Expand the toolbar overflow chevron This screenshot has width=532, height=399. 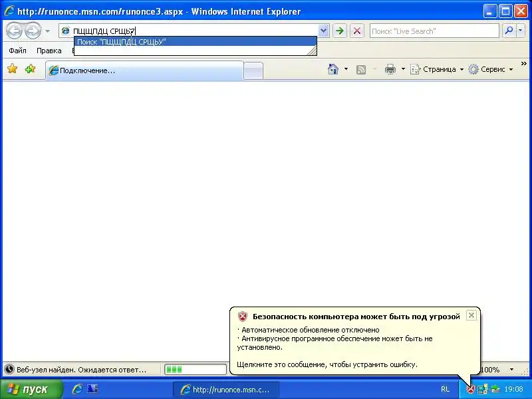click(x=524, y=63)
